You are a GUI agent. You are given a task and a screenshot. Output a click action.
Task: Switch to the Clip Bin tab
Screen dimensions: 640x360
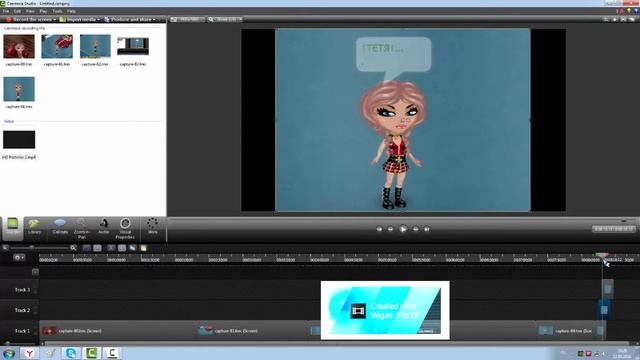[13, 228]
